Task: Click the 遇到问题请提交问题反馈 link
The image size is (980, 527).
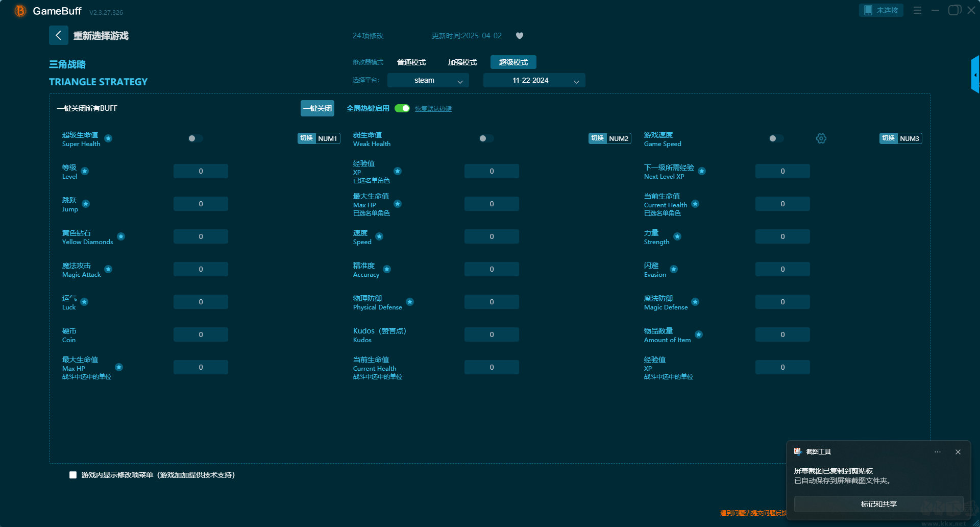Action: tap(753, 513)
